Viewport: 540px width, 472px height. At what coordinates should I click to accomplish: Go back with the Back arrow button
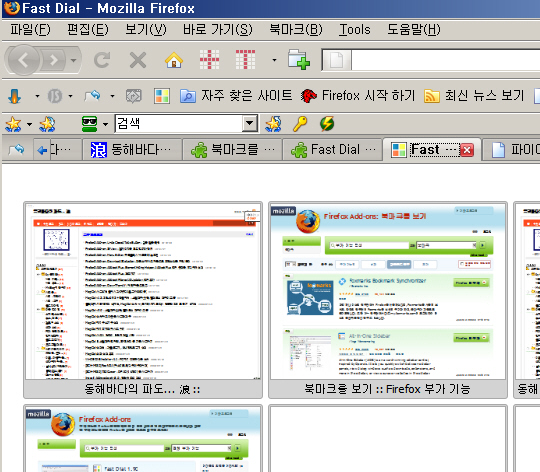tap(23, 60)
